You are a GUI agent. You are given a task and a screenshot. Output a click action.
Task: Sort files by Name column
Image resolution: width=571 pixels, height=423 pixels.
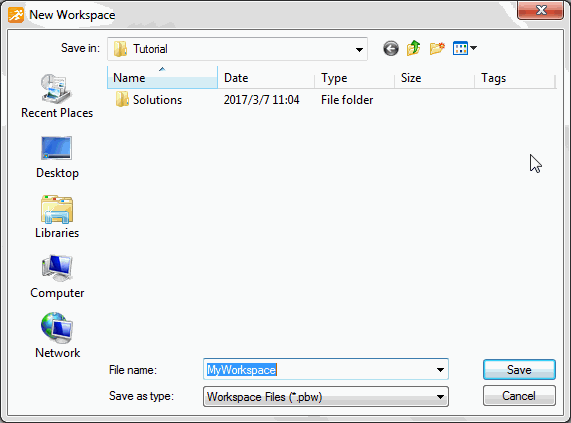point(162,78)
